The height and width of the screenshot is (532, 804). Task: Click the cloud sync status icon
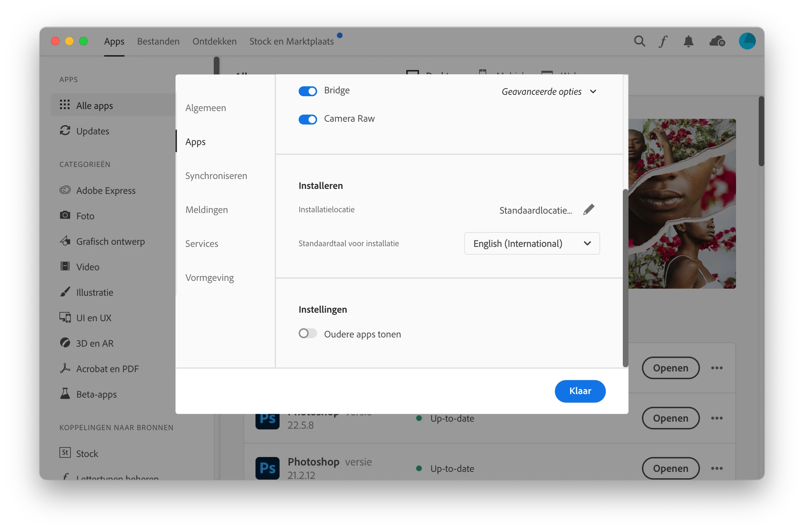tap(717, 41)
